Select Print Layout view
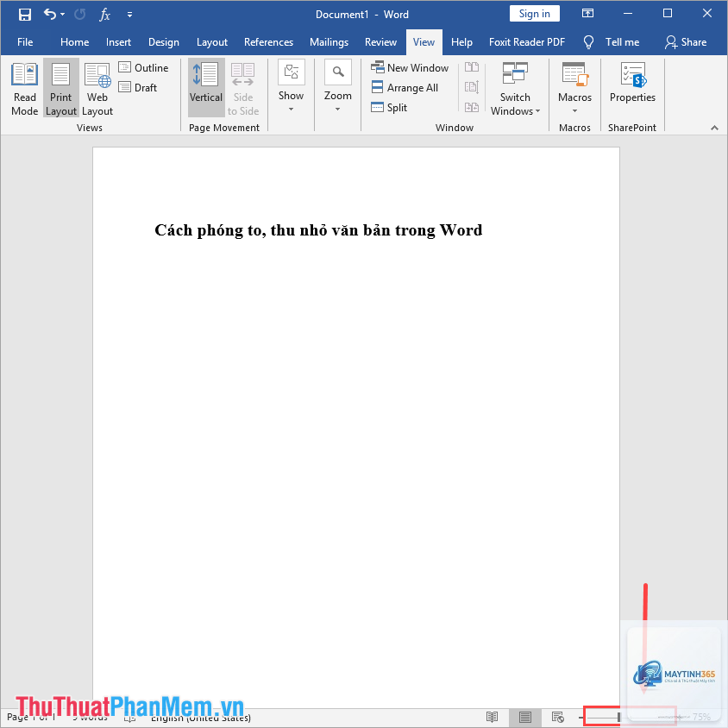The height and width of the screenshot is (728, 728). click(61, 88)
